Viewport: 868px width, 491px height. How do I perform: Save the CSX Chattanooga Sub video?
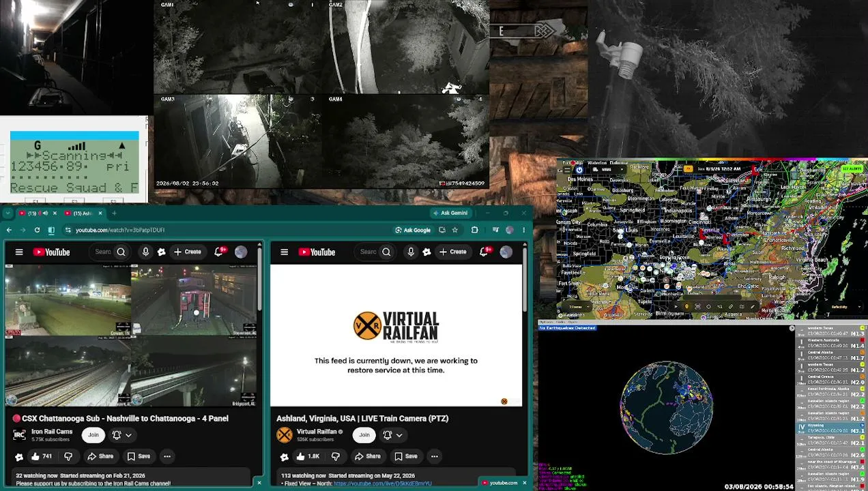click(x=139, y=456)
